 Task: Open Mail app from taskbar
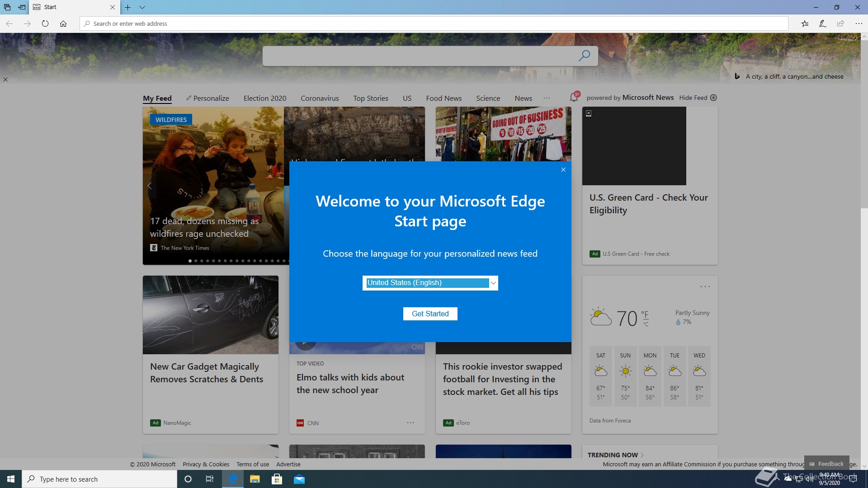coord(299,479)
